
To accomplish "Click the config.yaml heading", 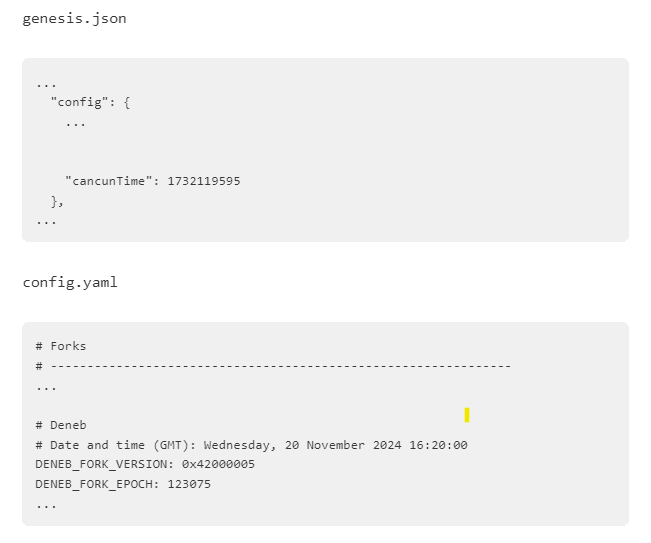I will click(x=70, y=283).
